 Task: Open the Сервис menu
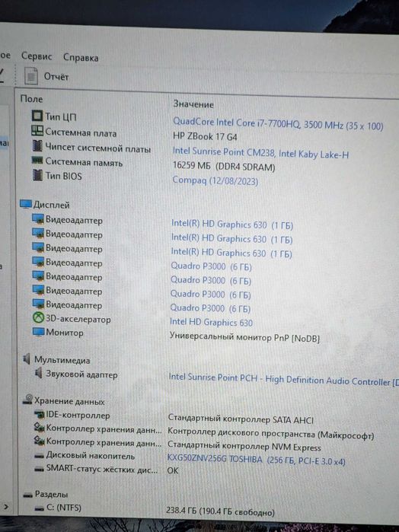(37, 56)
